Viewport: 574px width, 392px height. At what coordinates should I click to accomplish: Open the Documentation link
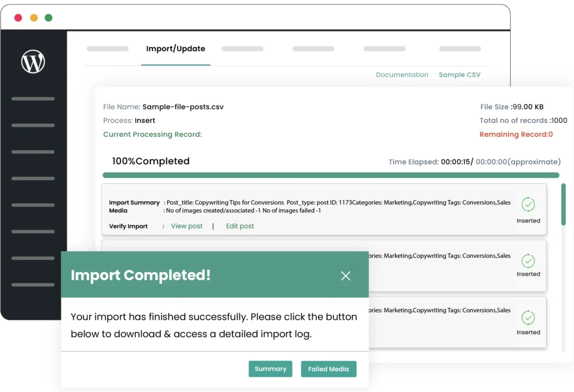coord(402,75)
